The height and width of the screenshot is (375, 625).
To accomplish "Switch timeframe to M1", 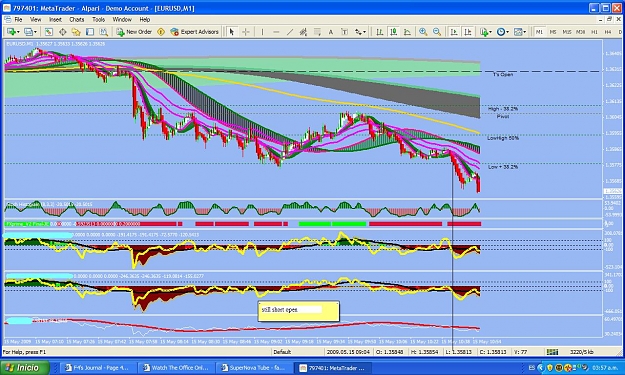I will [x=539, y=32].
